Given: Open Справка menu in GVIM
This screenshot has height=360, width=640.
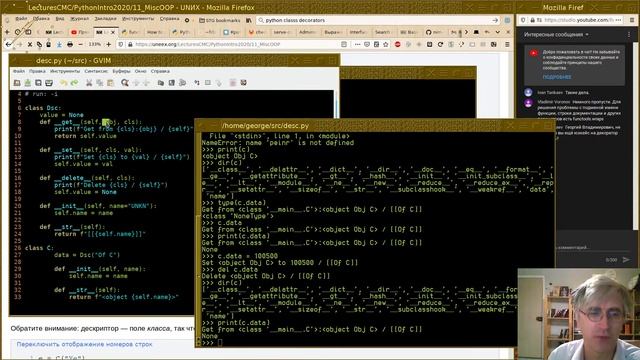Looking at the screenshot, I should [160, 71].
